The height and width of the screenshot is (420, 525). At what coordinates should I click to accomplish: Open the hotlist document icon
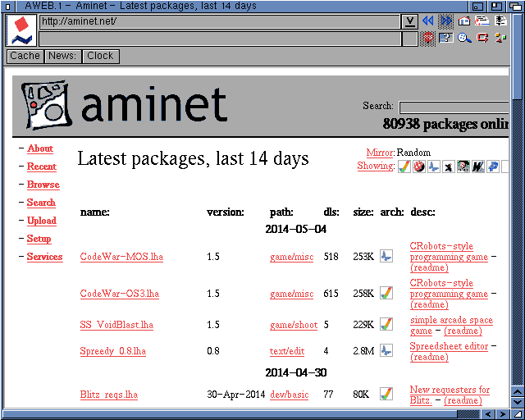501,21
